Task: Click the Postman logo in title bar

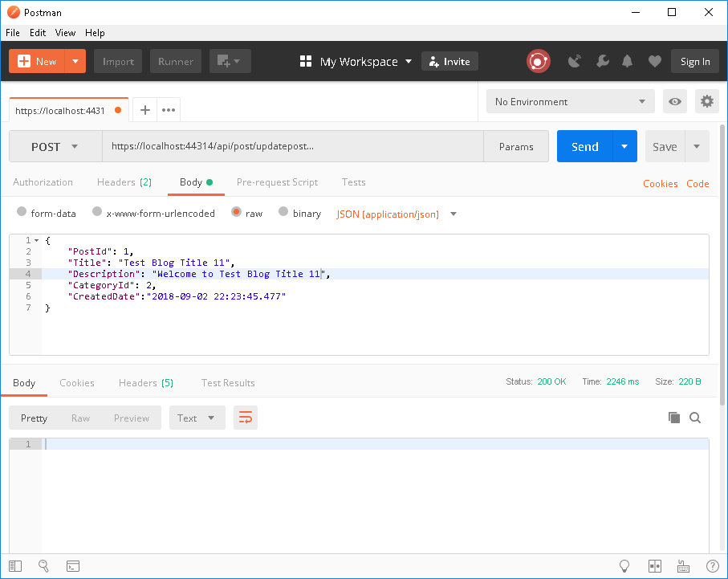Action: [x=14, y=12]
